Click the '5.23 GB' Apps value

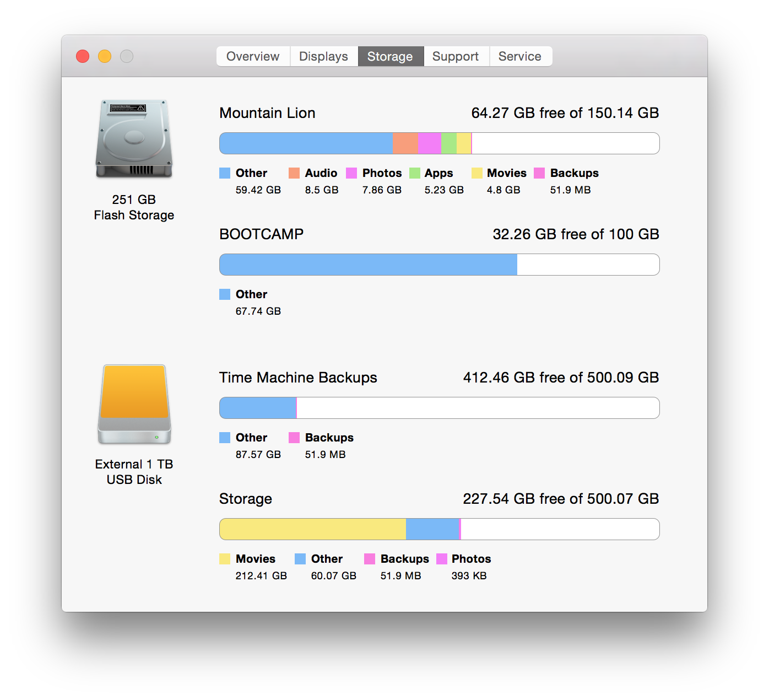point(444,190)
